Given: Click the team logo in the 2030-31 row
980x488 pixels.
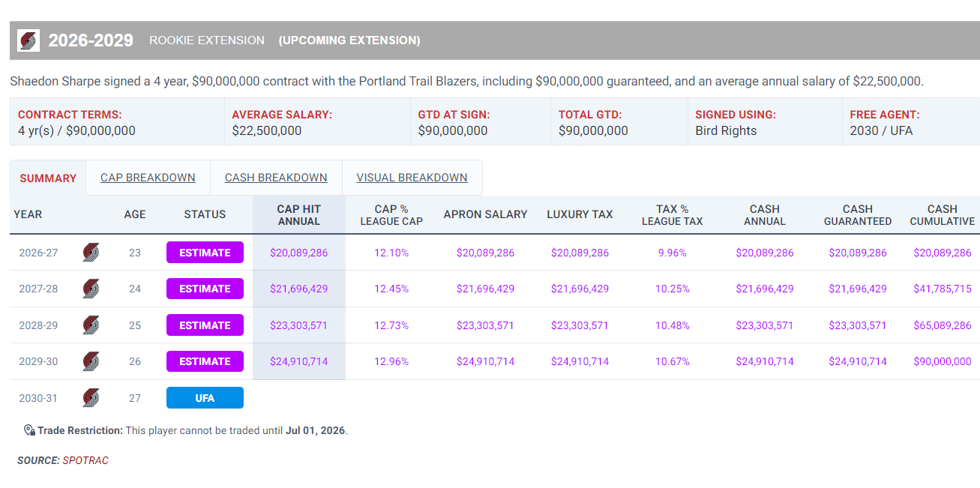Looking at the screenshot, I should pyautogui.click(x=91, y=398).
